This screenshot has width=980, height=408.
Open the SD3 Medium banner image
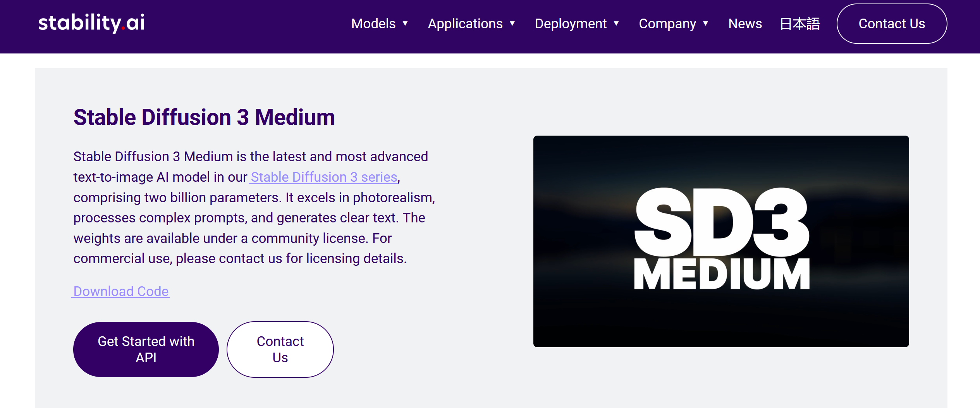(x=721, y=241)
